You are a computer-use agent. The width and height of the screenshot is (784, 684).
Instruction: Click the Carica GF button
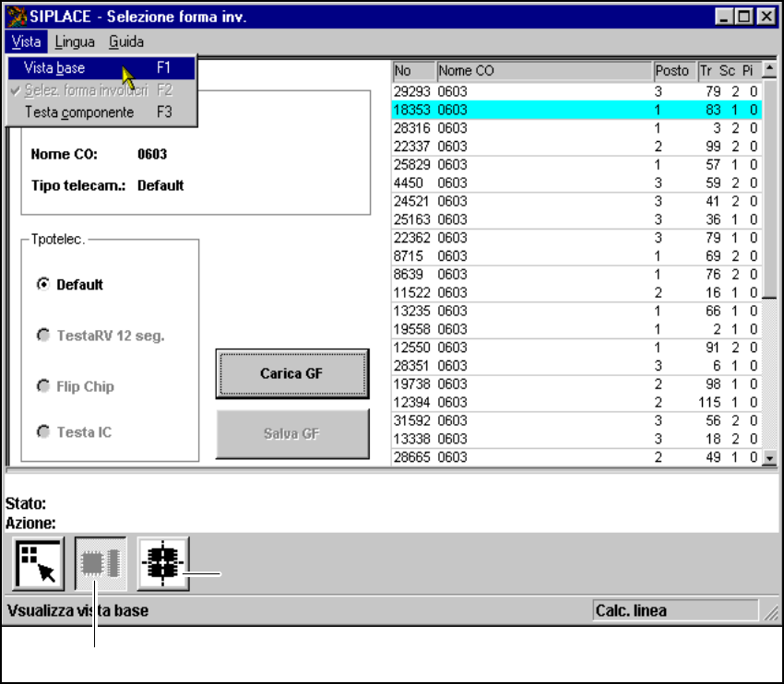click(x=292, y=373)
